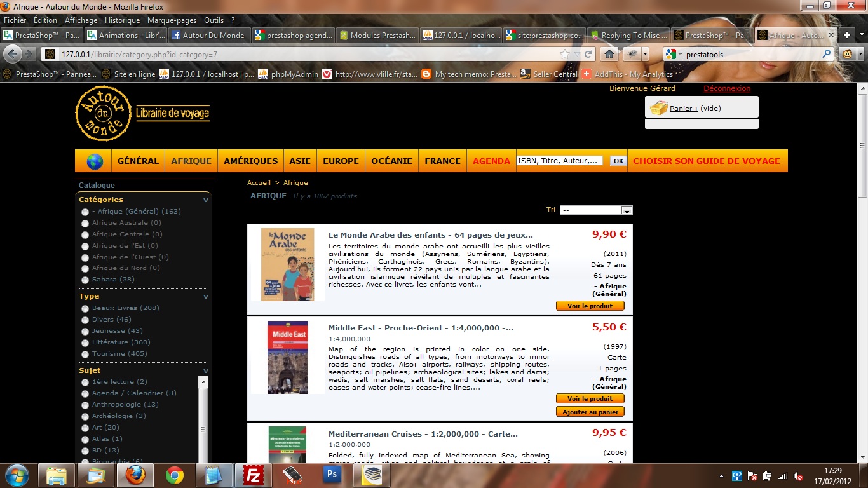The height and width of the screenshot is (488, 868).
Task: Open FileZilla from the taskbar
Action: (254, 475)
